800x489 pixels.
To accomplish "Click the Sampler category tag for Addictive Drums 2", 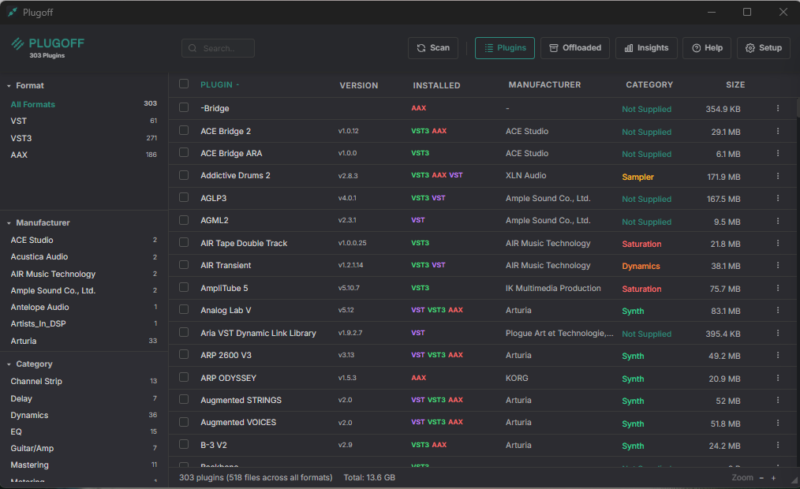I will 637,177.
